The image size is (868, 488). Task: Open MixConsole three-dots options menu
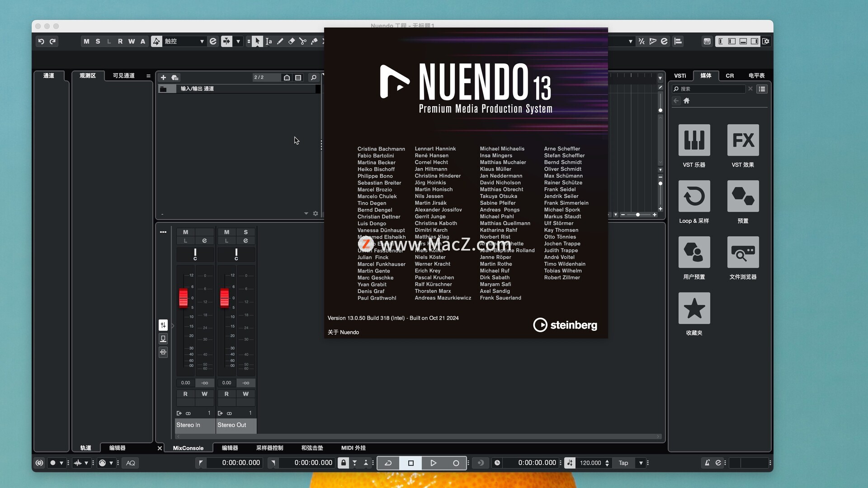pyautogui.click(x=163, y=232)
